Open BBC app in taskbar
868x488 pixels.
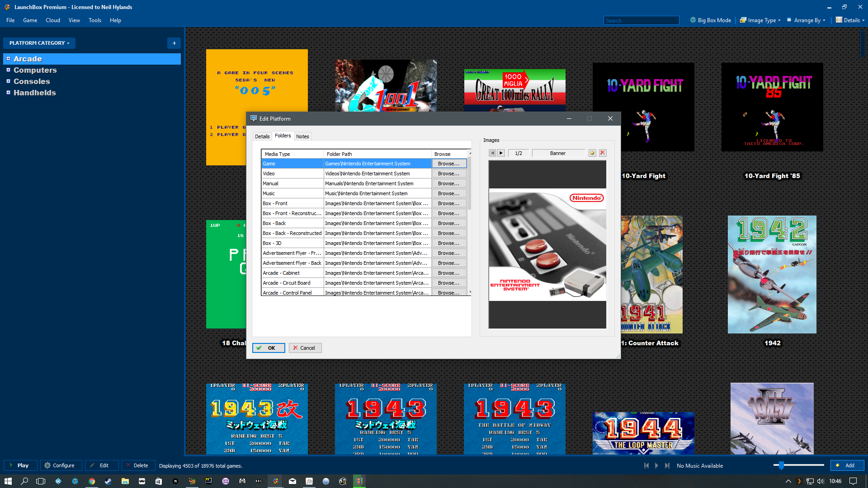(x=259, y=481)
